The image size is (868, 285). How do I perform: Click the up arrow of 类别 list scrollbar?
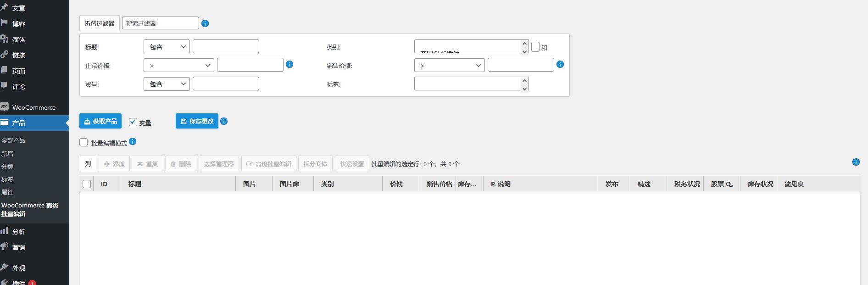tap(525, 44)
